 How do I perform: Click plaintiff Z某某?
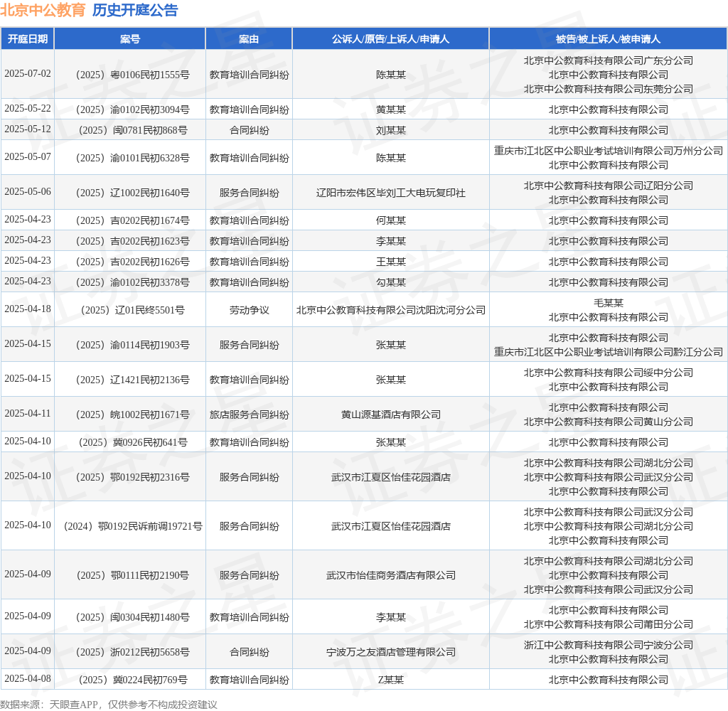(x=391, y=680)
